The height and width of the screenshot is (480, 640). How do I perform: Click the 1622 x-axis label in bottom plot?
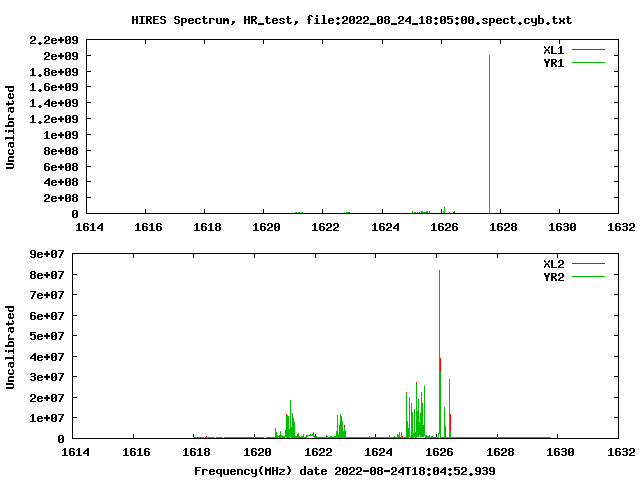click(318, 452)
